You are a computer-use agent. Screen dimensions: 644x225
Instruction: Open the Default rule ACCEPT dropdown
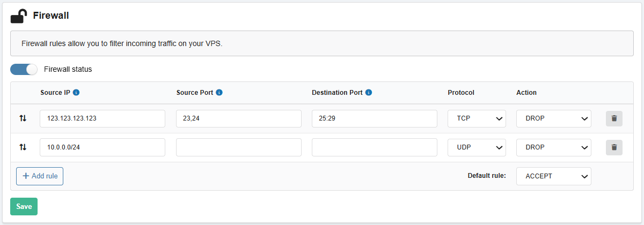pyautogui.click(x=553, y=176)
